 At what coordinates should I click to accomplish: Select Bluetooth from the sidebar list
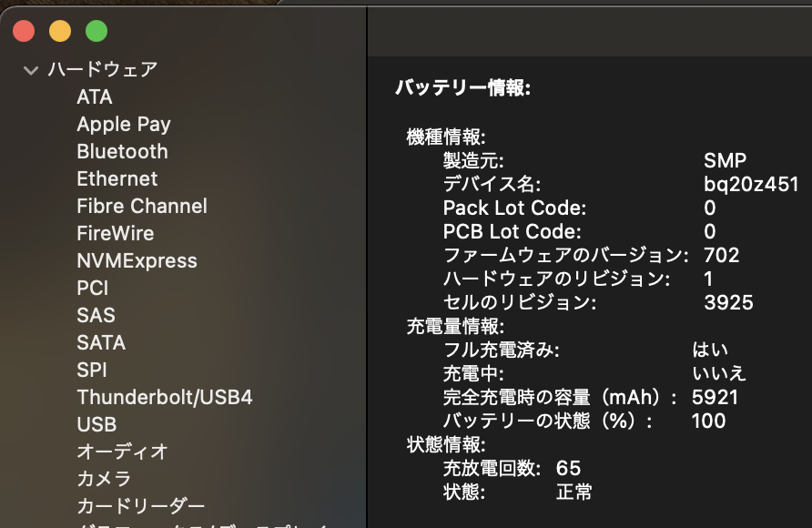click(122, 152)
